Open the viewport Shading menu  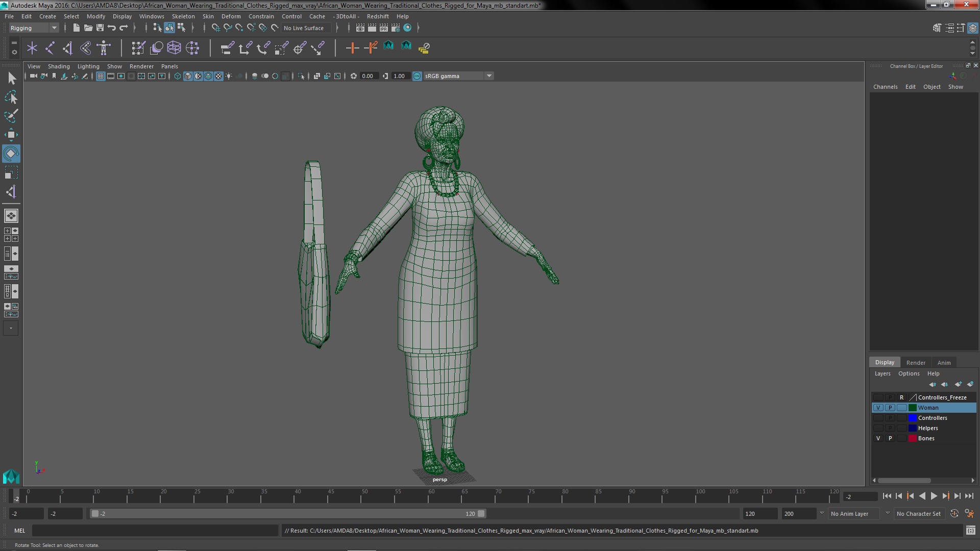[59, 66]
